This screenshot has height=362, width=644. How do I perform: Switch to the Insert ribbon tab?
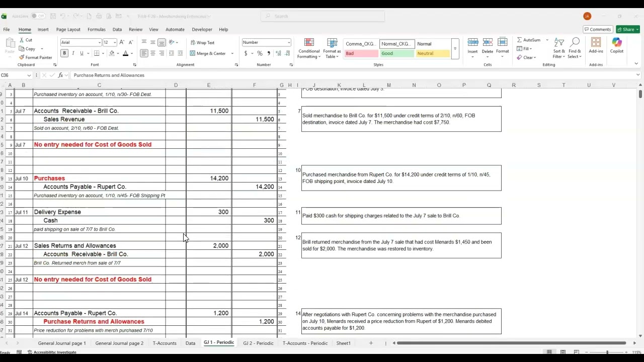point(43,29)
